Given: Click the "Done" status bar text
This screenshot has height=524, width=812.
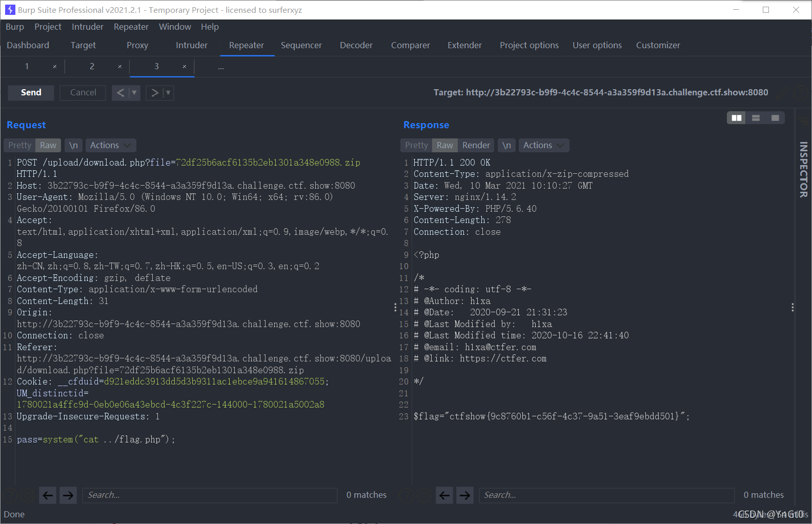Looking at the screenshot, I should click(x=14, y=514).
